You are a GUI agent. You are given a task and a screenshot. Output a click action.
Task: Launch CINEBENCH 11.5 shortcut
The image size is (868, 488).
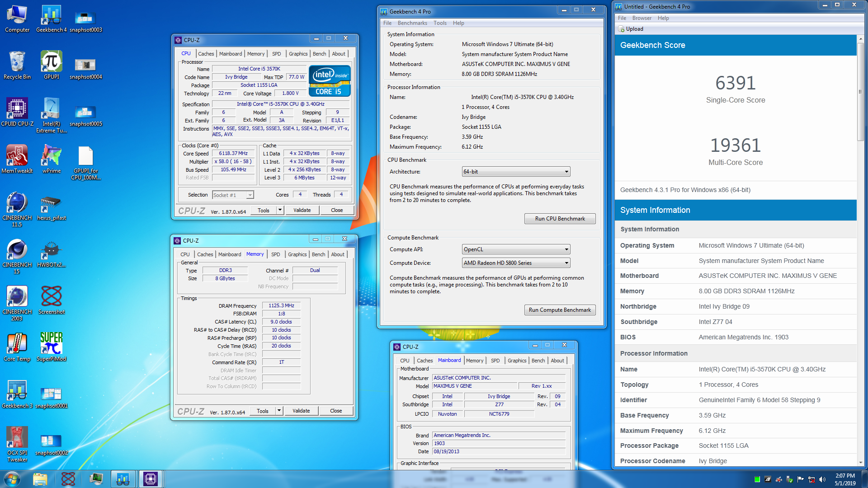[x=17, y=210]
